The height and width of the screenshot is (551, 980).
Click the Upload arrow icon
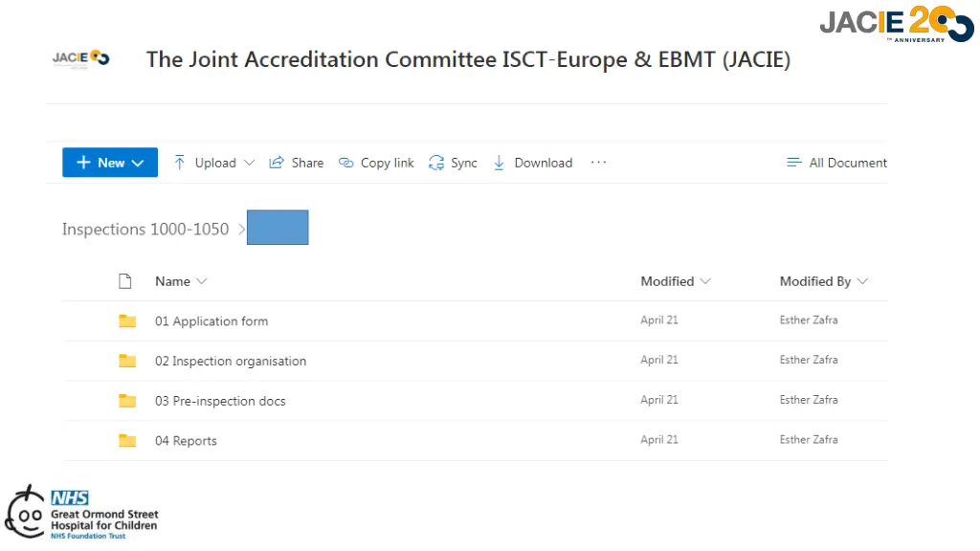point(179,163)
